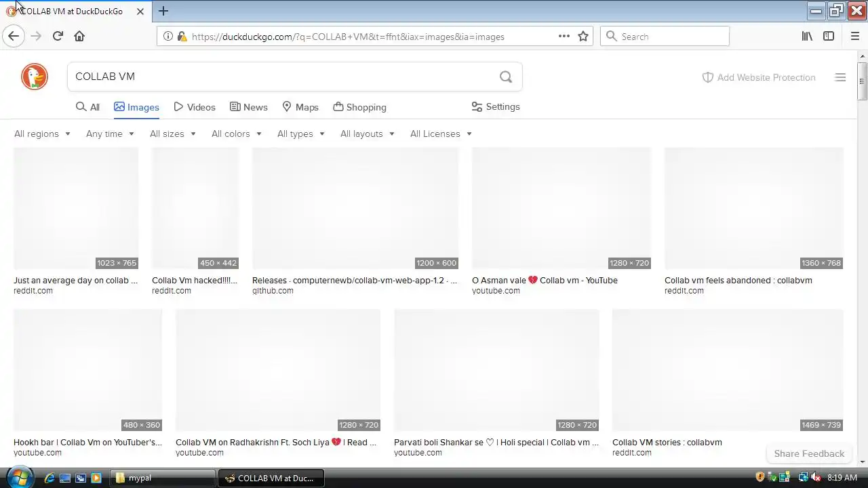This screenshot has height=488, width=868.
Task: Open the Library bookshelf icon
Action: click(807, 37)
